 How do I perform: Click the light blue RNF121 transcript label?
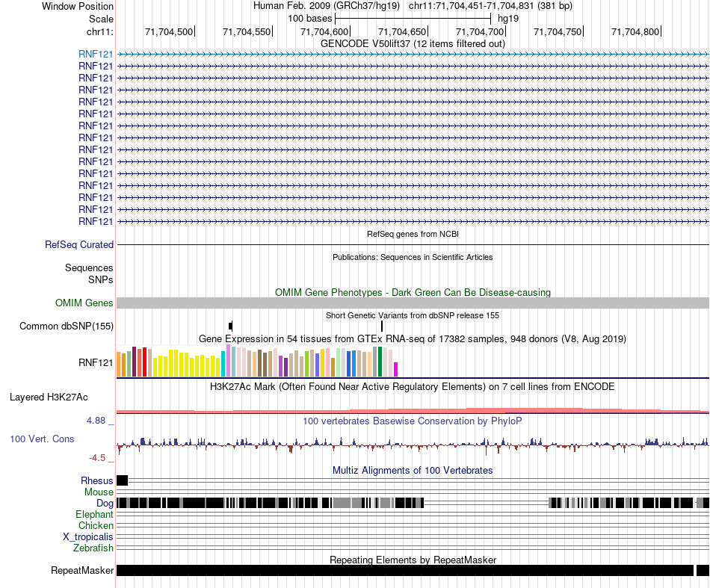(x=96, y=55)
